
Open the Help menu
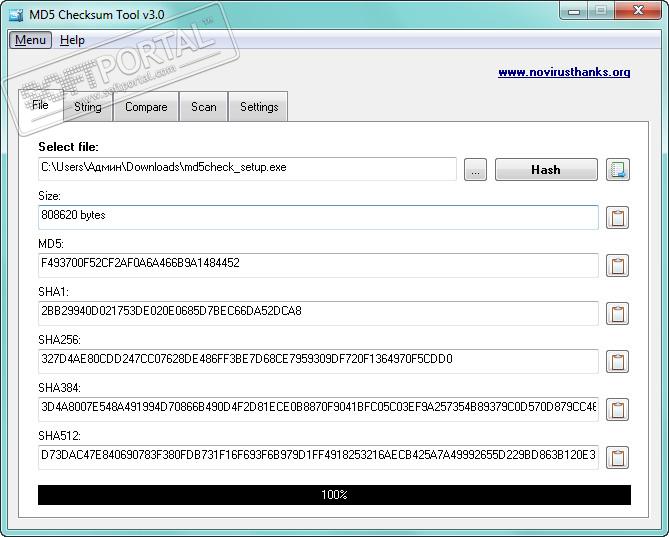(72, 40)
